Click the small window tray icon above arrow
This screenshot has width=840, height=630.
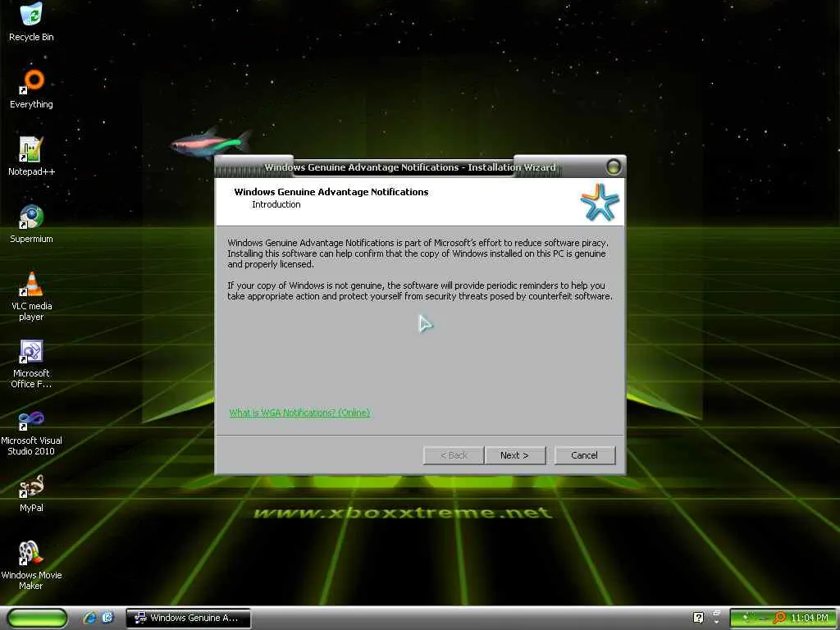pos(716,614)
